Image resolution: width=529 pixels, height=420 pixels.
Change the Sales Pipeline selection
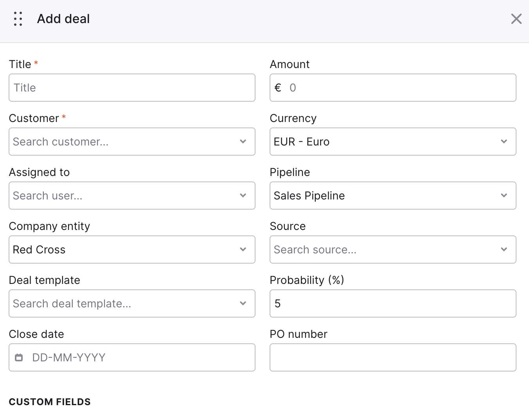point(393,196)
